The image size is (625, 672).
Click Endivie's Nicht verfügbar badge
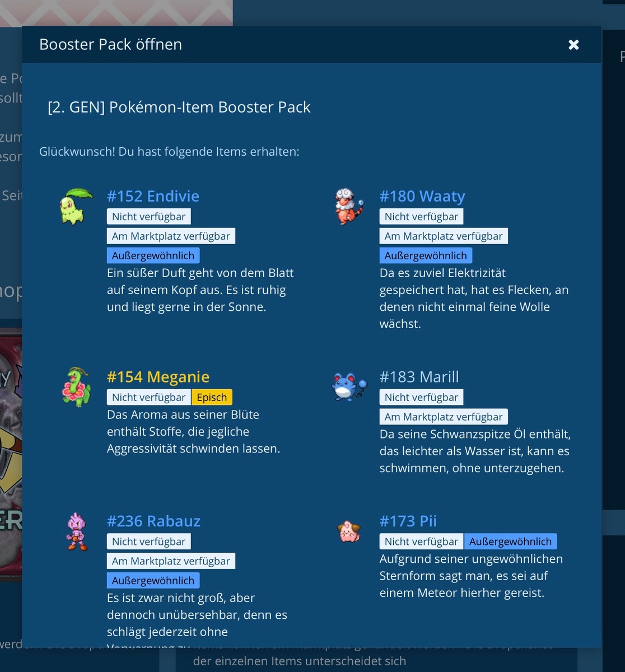click(149, 217)
